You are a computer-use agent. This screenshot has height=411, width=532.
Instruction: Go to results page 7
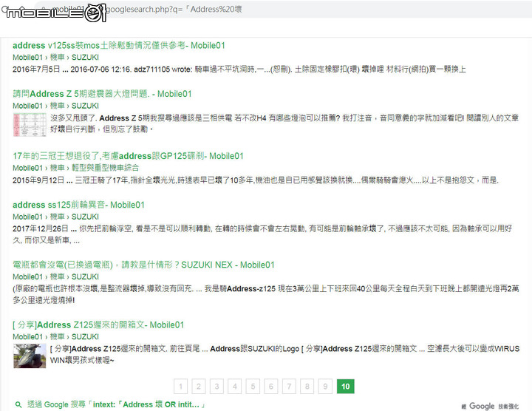tap(289, 386)
